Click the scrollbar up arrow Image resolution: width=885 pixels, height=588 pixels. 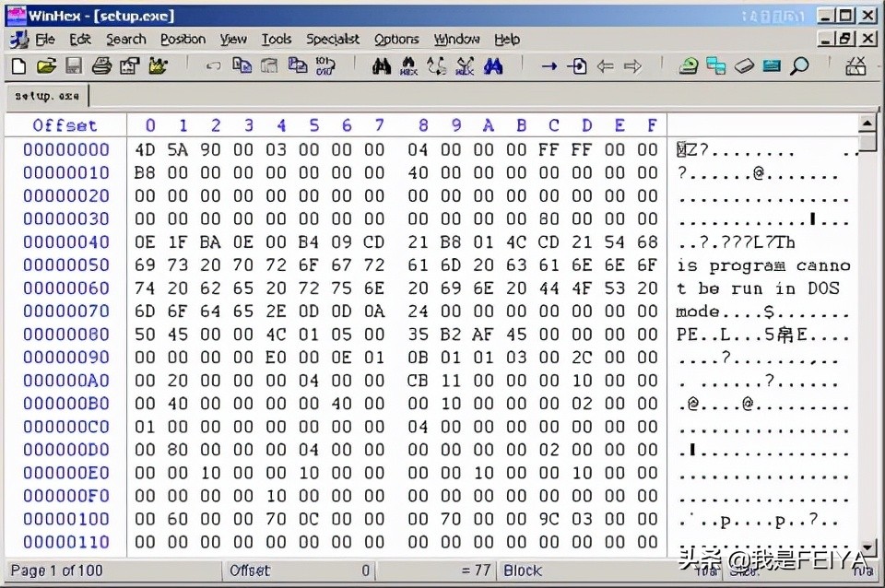(x=867, y=123)
